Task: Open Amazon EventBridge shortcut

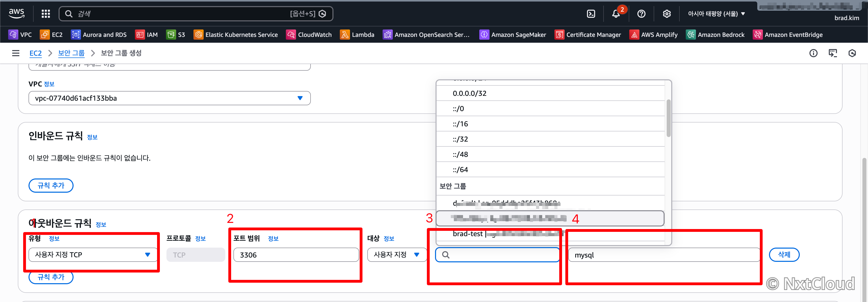Action: tap(788, 34)
